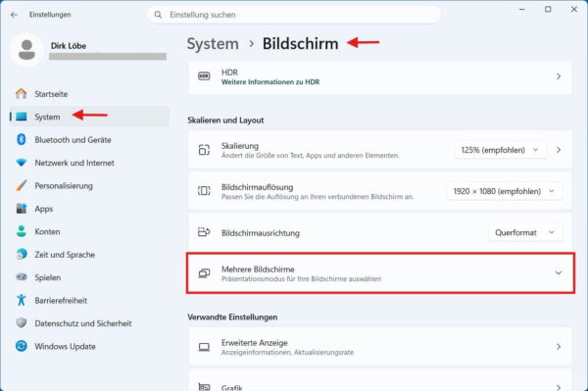This screenshot has height=391, width=588.
Task: Expand Mehrere Bildschirme chevron
Action: 559,272
